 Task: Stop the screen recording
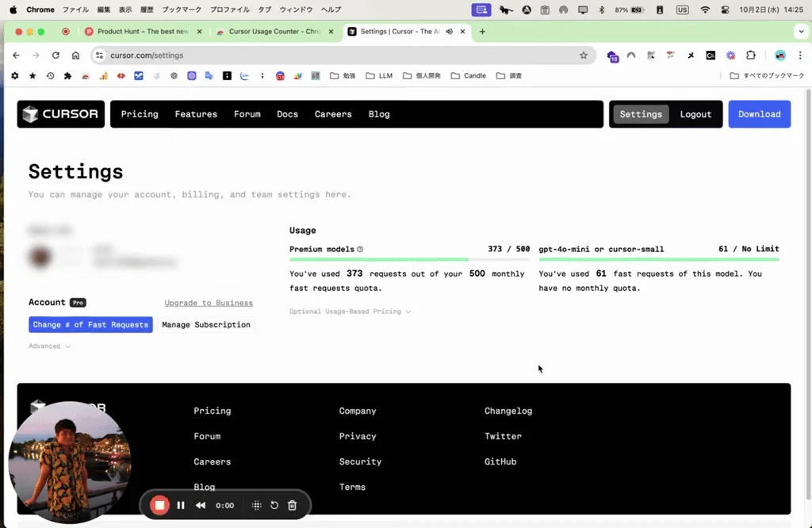click(x=159, y=505)
